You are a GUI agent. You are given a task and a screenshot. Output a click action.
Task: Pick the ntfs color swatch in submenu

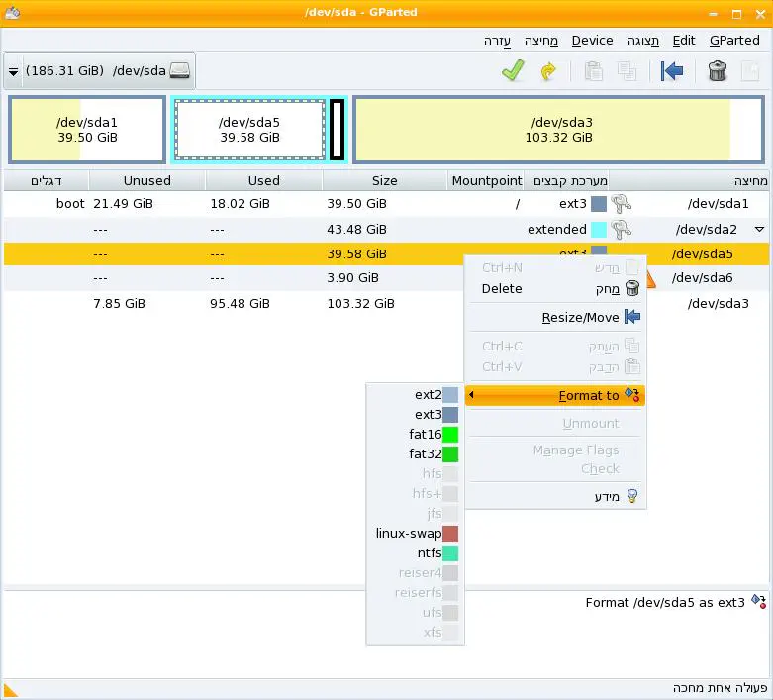pos(450,553)
